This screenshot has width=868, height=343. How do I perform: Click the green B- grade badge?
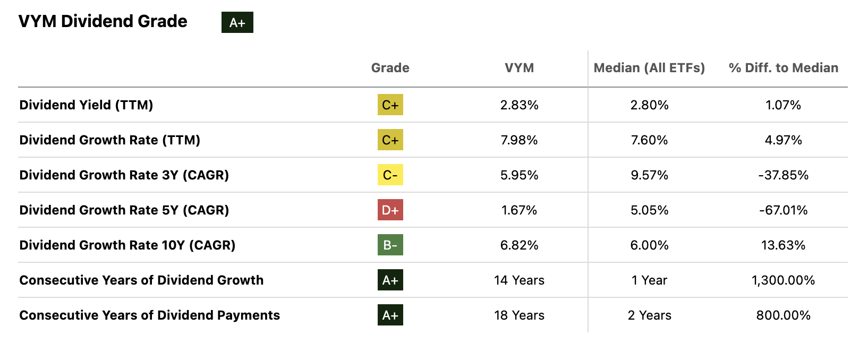tap(390, 245)
